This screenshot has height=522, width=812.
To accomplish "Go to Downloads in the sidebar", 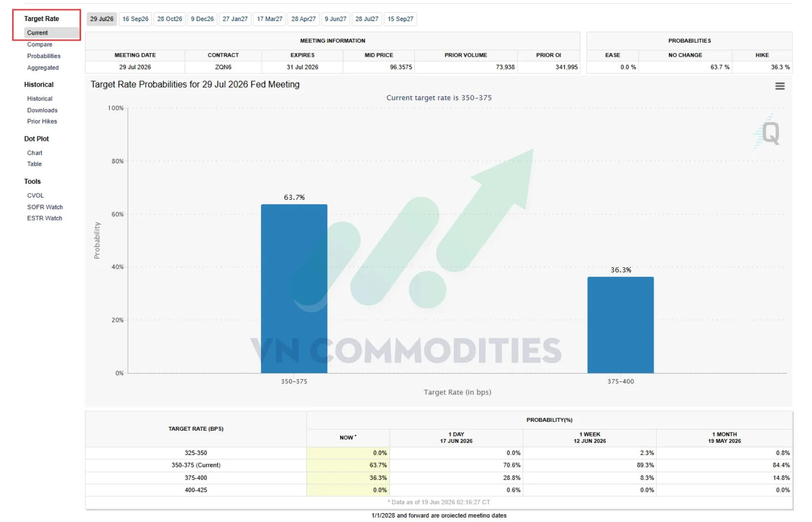I will click(43, 110).
